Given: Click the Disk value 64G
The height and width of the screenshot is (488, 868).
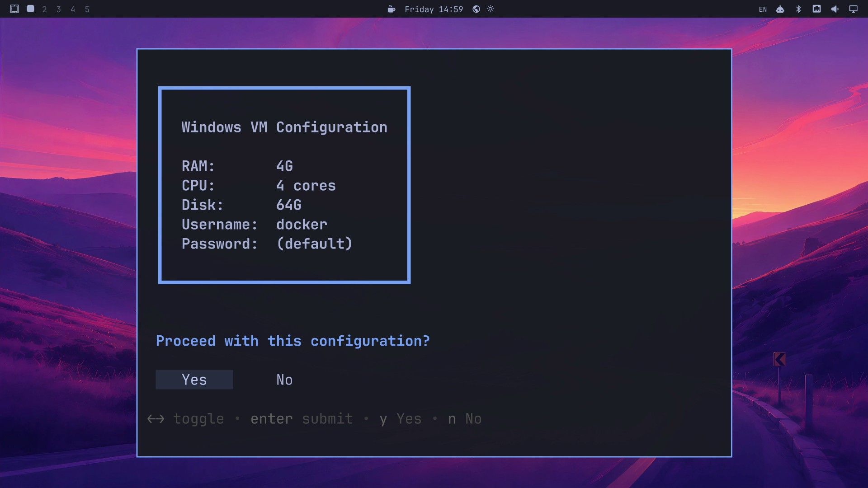Looking at the screenshot, I should (289, 205).
